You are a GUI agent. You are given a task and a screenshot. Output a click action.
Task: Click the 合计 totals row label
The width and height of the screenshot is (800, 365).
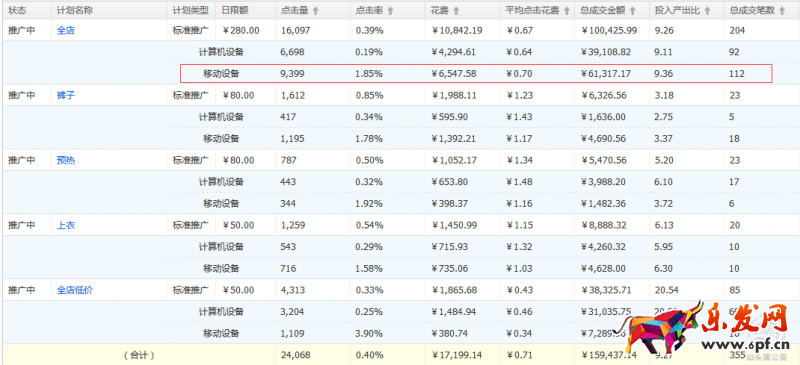tap(139, 355)
